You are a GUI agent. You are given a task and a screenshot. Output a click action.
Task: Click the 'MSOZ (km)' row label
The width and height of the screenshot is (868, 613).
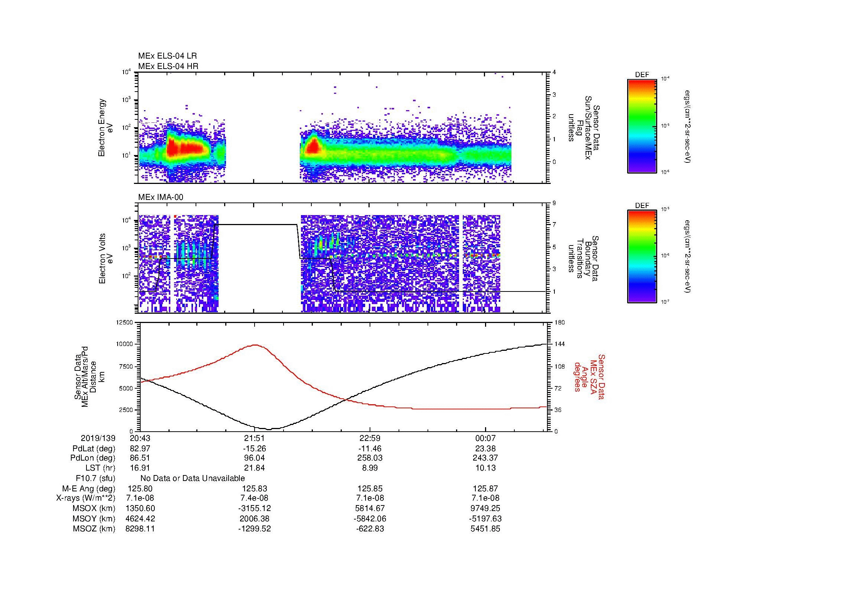tap(94, 529)
